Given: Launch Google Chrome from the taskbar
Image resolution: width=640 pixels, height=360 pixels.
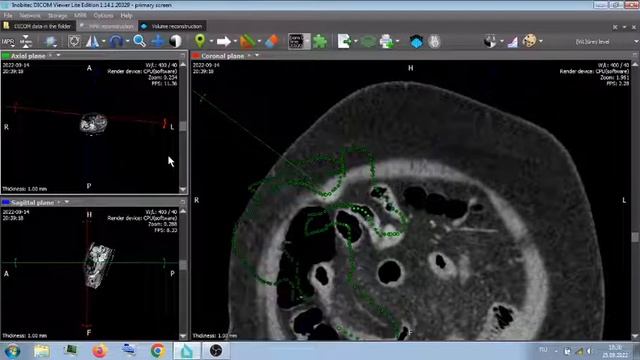Looking at the screenshot, I should [x=158, y=351].
